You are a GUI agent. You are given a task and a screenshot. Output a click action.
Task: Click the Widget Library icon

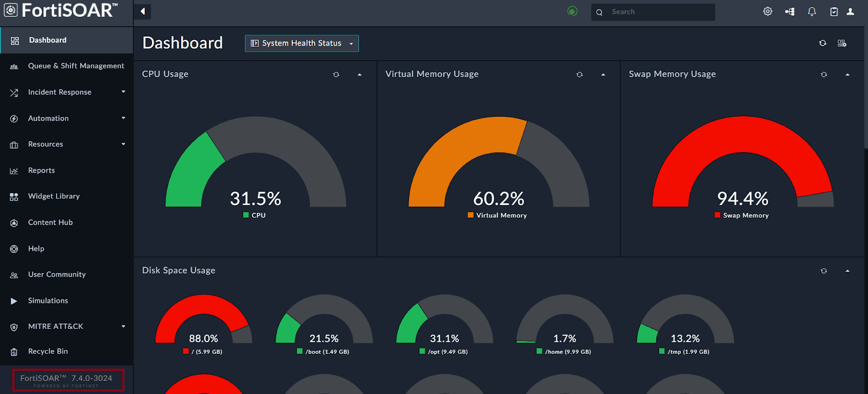pyautogui.click(x=14, y=196)
